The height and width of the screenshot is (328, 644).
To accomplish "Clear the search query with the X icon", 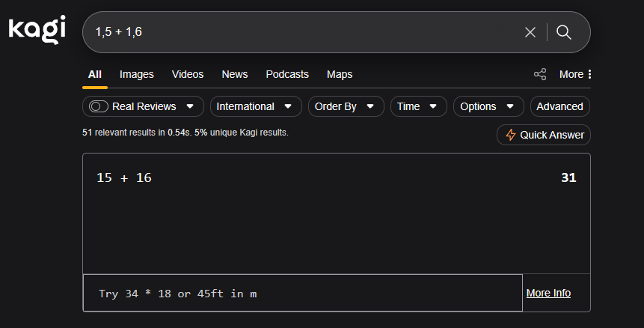I will [x=530, y=32].
